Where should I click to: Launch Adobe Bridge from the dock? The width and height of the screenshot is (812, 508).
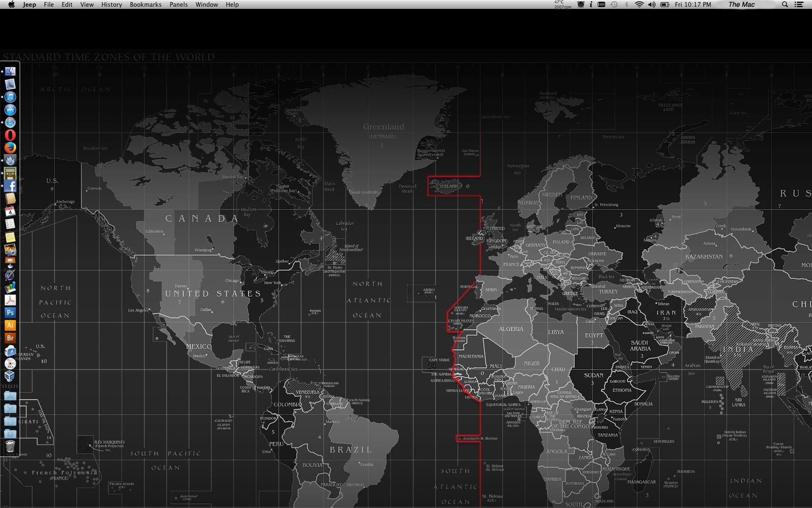10,338
